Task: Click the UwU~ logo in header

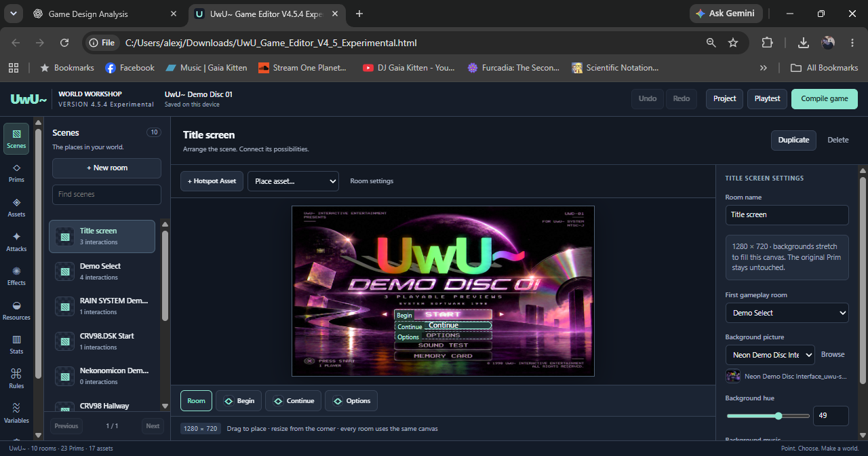Action: (x=28, y=99)
